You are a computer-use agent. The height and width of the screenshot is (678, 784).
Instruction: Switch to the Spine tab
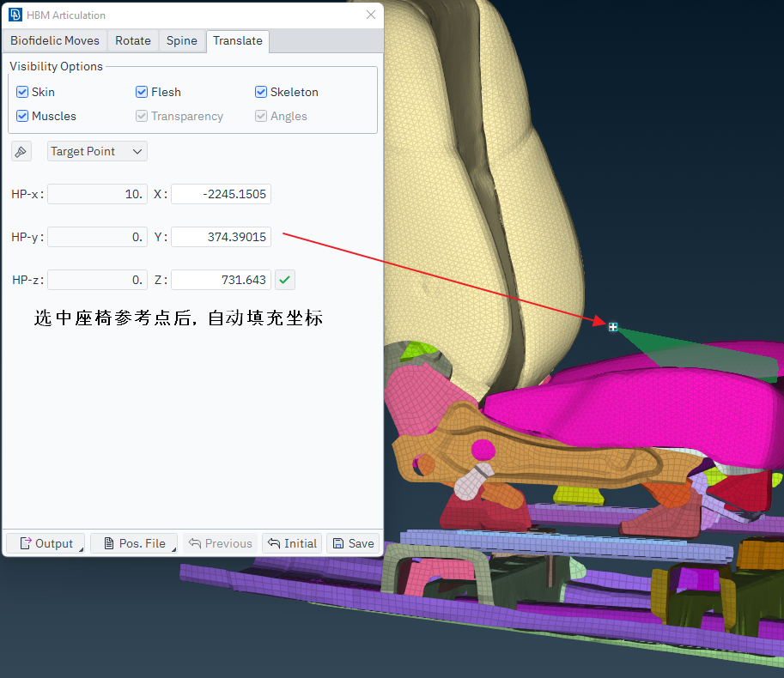click(182, 40)
